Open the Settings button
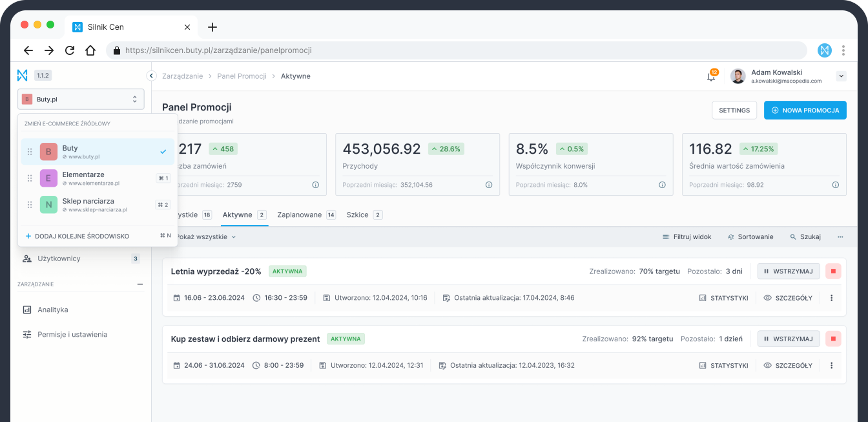The height and width of the screenshot is (422, 868). click(734, 111)
